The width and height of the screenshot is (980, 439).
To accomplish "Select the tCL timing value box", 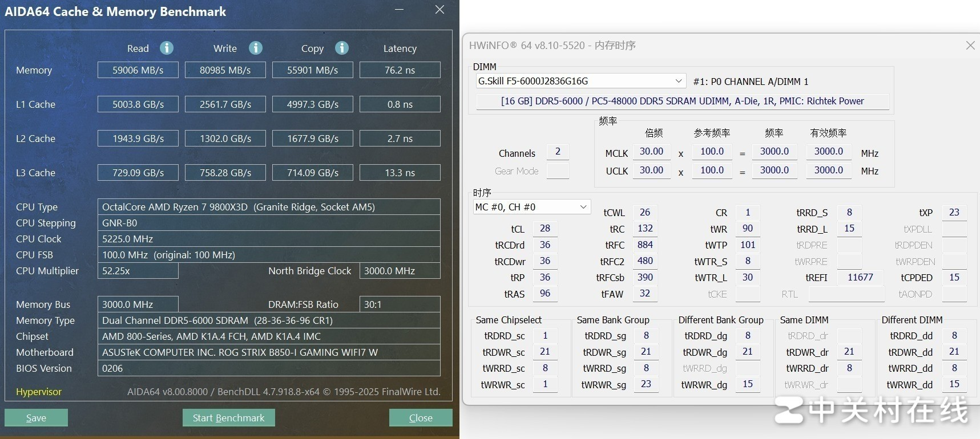I will click(545, 229).
